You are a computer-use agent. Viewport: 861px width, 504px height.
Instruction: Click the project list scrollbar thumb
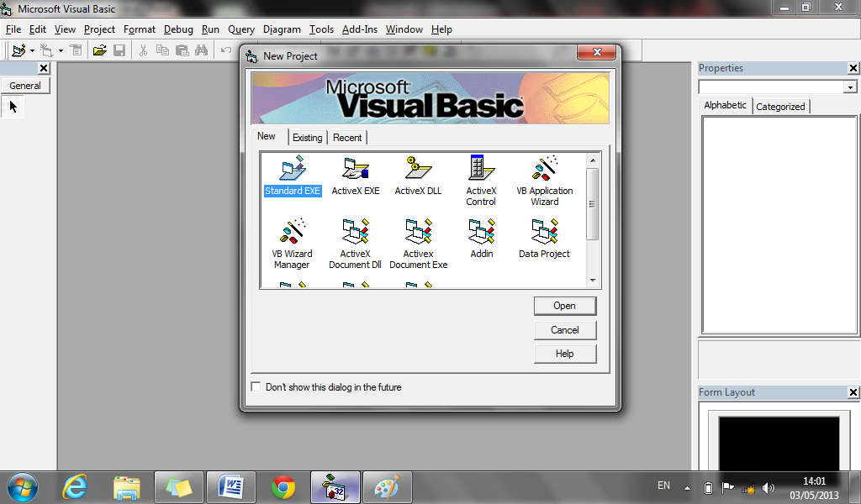[593, 203]
